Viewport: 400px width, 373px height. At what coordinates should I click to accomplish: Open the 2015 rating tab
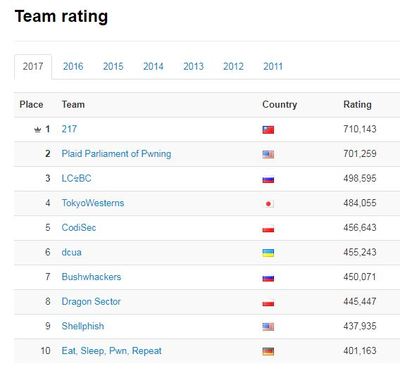[x=113, y=66]
